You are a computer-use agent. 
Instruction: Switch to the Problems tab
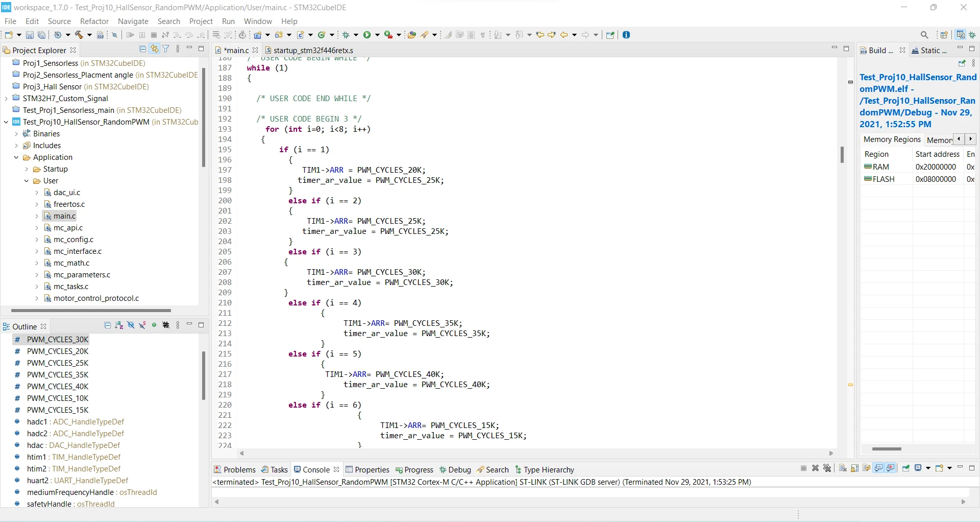(x=235, y=470)
